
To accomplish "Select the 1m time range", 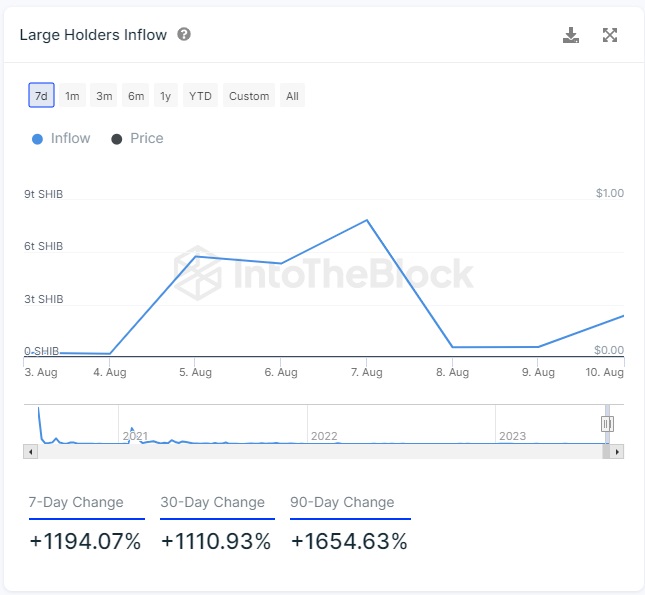I will pos(72,95).
